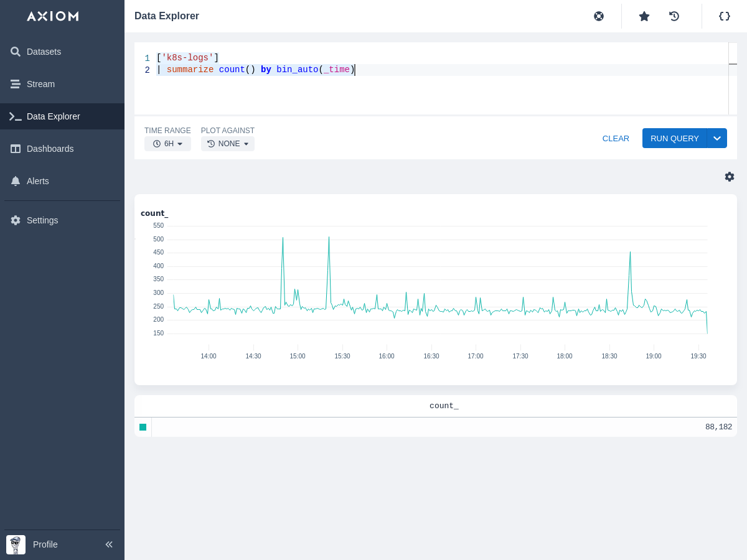Go to Datasets in the sidebar
The image size is (747, 560).
[44, 52]
